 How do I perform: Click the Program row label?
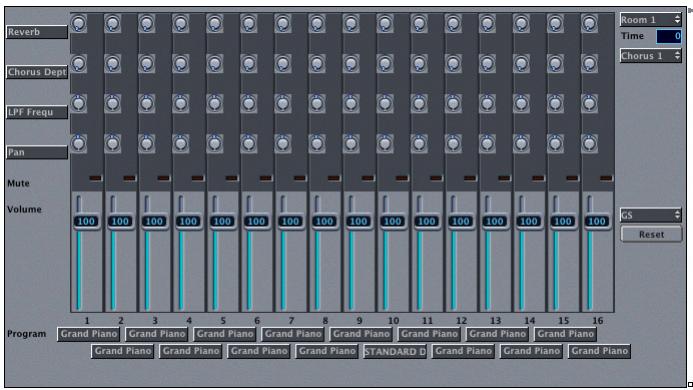coord(27,334)
